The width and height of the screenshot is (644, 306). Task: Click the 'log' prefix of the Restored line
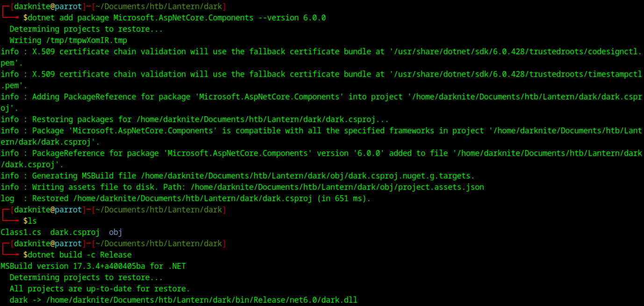(x=7, y=198)
